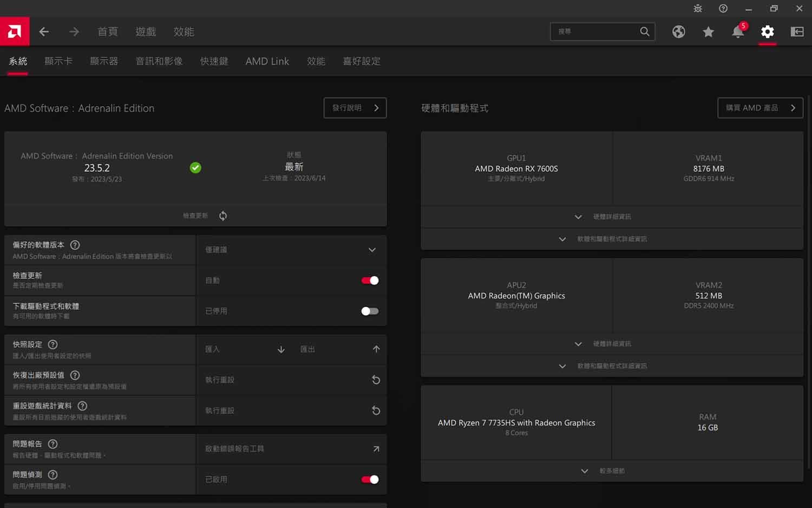Open help for 偏好的軟體版本
The width and height of the screenshot is (812, 508).
click(x=75, y=245)
